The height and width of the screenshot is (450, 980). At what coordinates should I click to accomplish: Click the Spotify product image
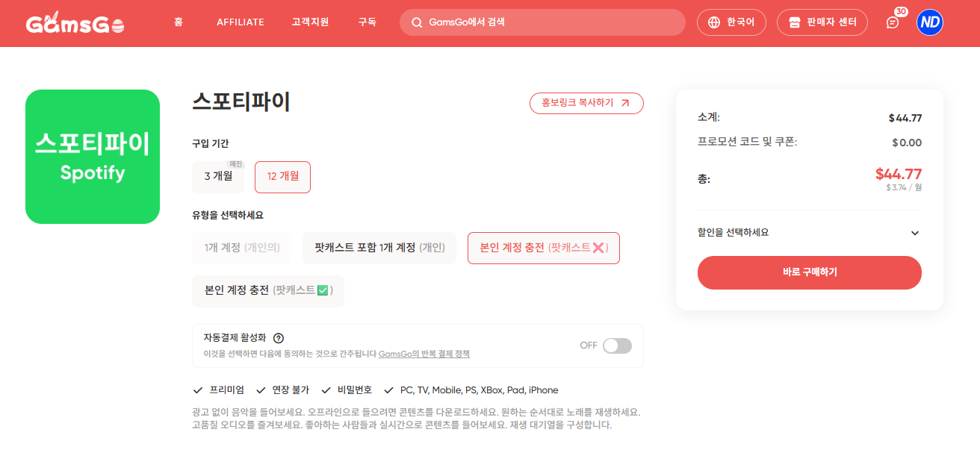tap(93, 157)
